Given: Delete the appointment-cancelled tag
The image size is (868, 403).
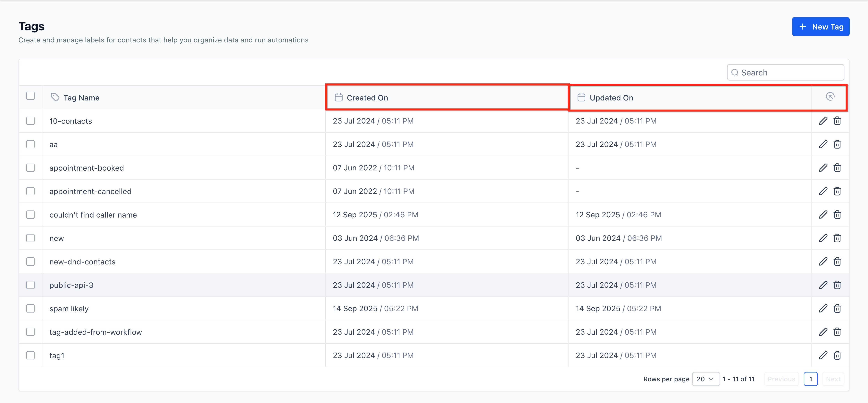Looking at the screenshot, I should point(837,191).
